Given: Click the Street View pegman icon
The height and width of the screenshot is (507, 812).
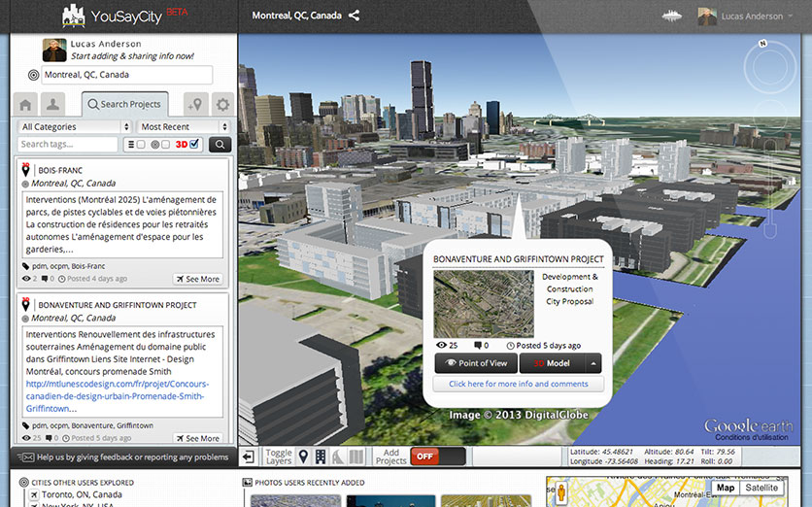Looking at the screenshot, I should (x=560, y=494).
